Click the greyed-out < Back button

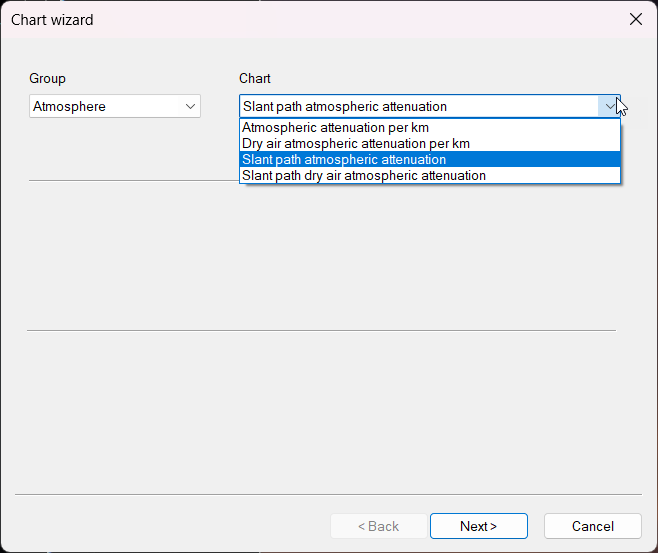pos(378,526)
